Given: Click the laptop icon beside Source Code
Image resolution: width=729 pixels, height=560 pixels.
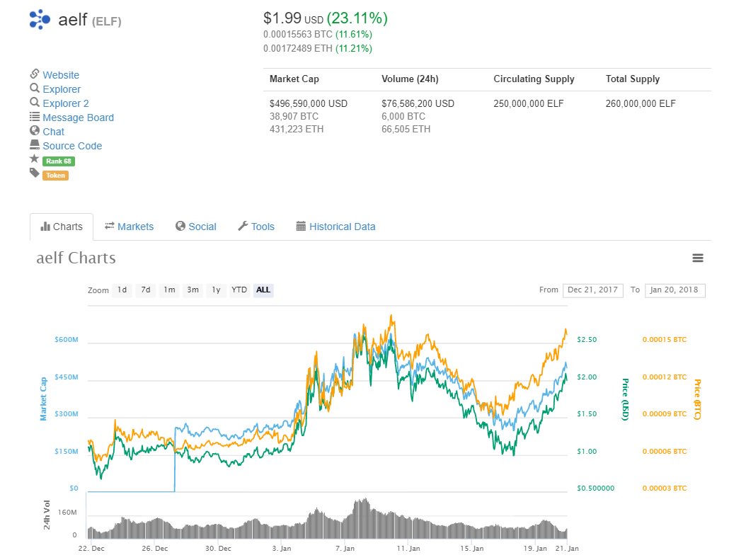Looking at the screenshot, I should coord(35,144).
